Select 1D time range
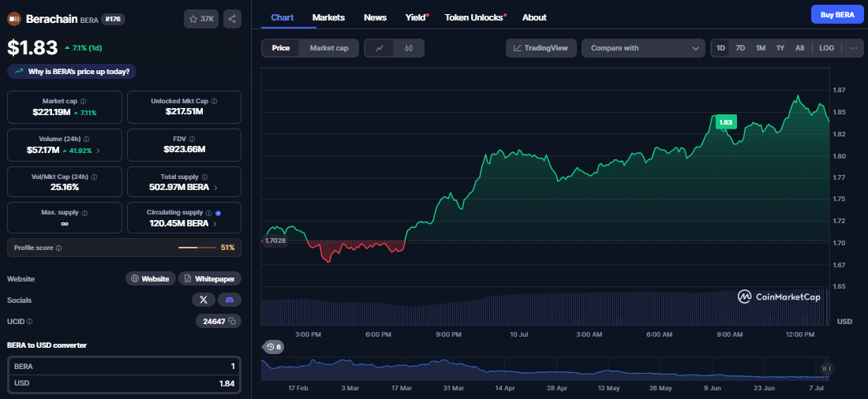 pyautogui.click(x=720, y=48)
